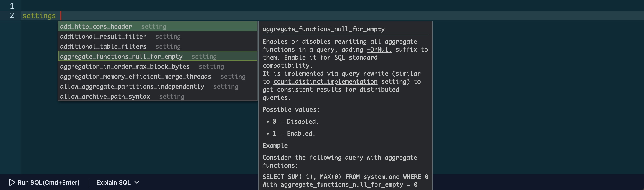Choose additional_result_filter from the suggestions
Image resolution: width=644 pixels, height=190 pixels.
103,36
